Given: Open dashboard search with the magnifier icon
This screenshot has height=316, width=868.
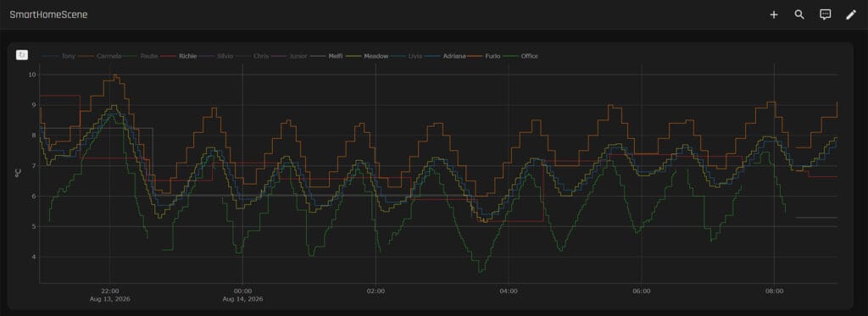Looking at the screenshot, I should pyautogui.click(x=799, y=15).
